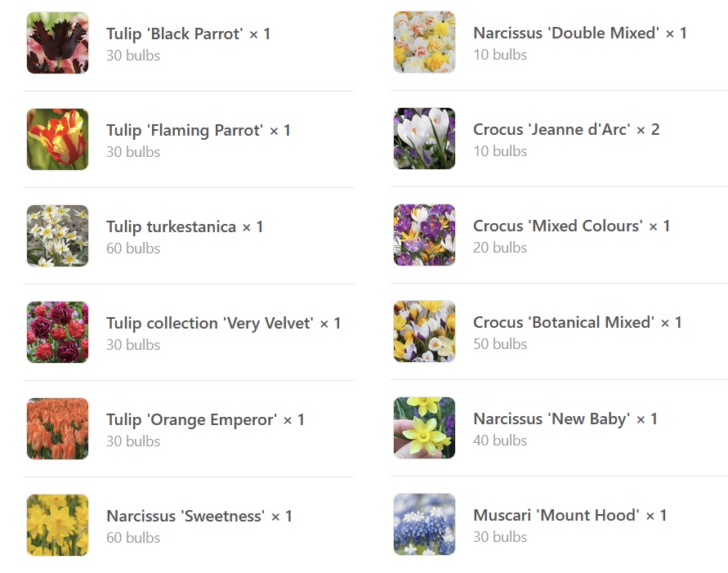The width and height of the screenshot is (728, 573).
Task: Click Tulip collection 'Very Velvet' title
Action: point(209,324)
